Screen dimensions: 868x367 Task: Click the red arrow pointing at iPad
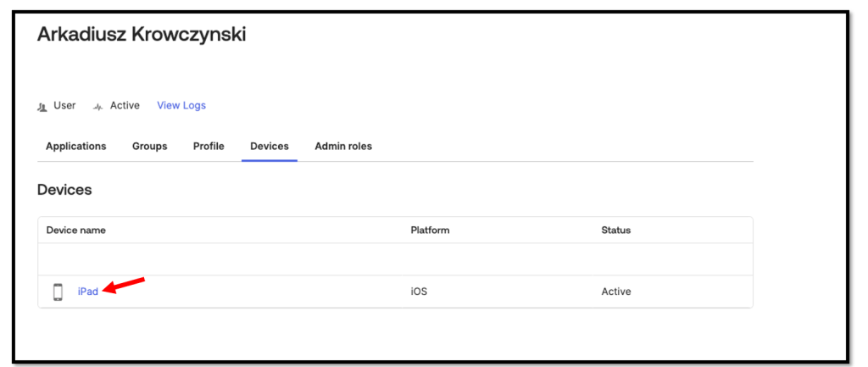tap(124, 286)
